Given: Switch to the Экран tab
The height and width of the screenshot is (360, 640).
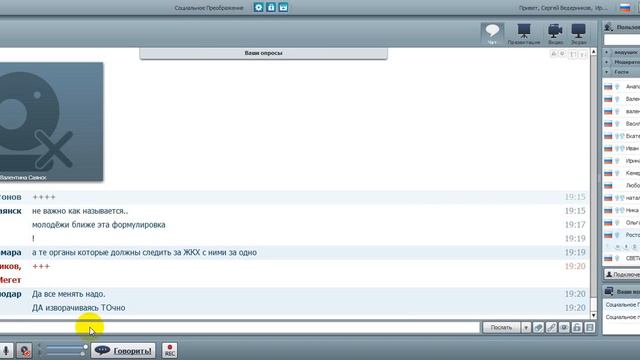Looking at the screenshot, I should [578, 33].
